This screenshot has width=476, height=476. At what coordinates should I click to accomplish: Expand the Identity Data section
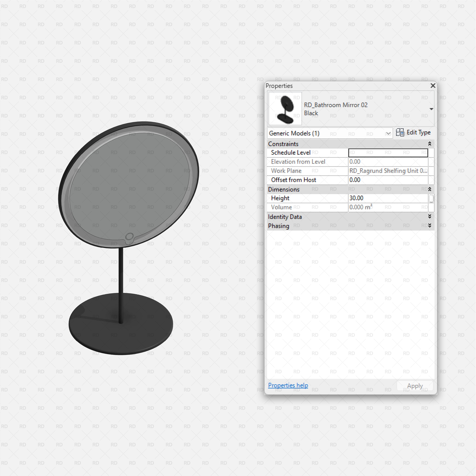pyautogui.click(x=429, y=217)
